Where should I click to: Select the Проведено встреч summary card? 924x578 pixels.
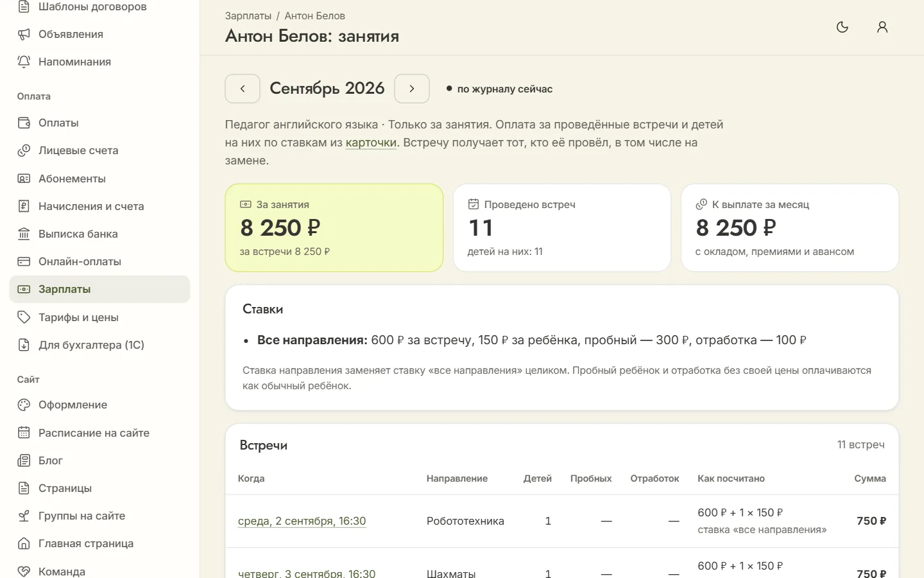coord(562,228)
